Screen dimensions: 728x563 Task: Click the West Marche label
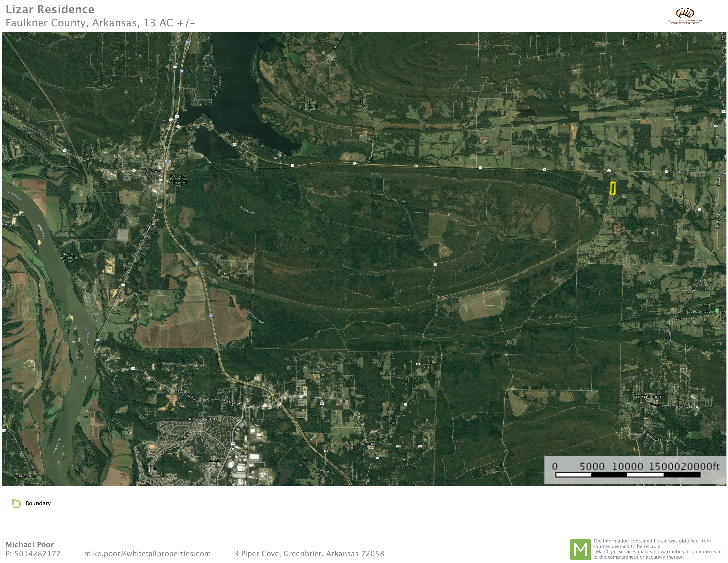203,419
